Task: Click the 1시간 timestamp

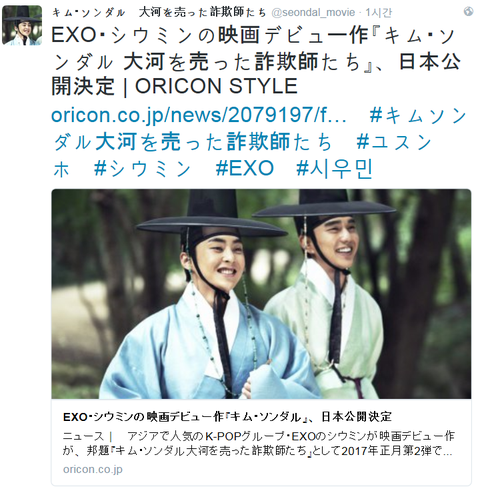Action: click(x=379, y=13)
